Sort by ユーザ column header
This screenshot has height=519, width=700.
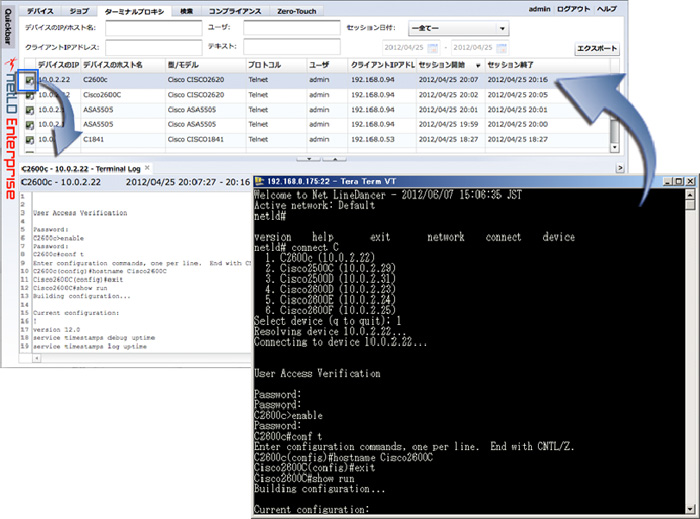coord(327,65)
